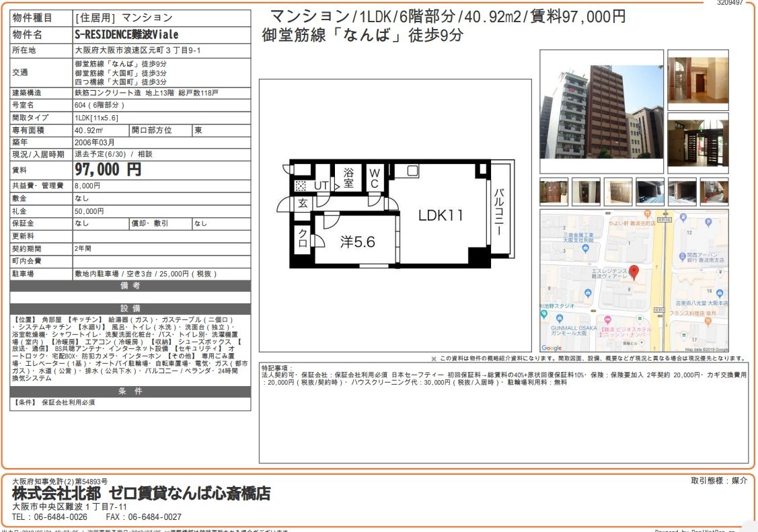Click the floor area value 40.92㎡
The width and height of the screenshot is (758, 532).
coord(89,130)
